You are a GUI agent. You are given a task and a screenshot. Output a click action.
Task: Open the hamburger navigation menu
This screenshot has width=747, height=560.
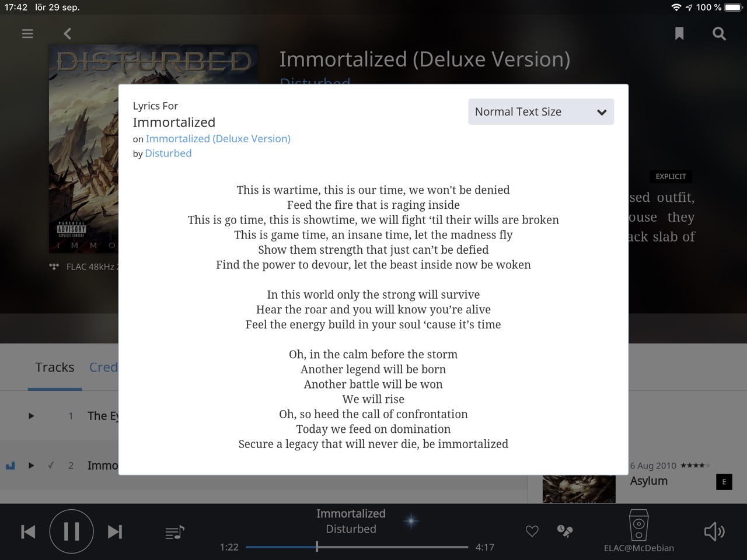[x=27, y=34]
